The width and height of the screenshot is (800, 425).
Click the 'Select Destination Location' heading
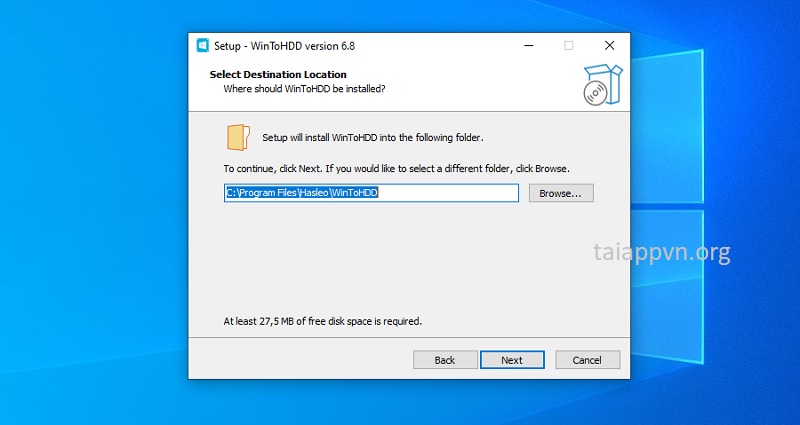(278, 74)
